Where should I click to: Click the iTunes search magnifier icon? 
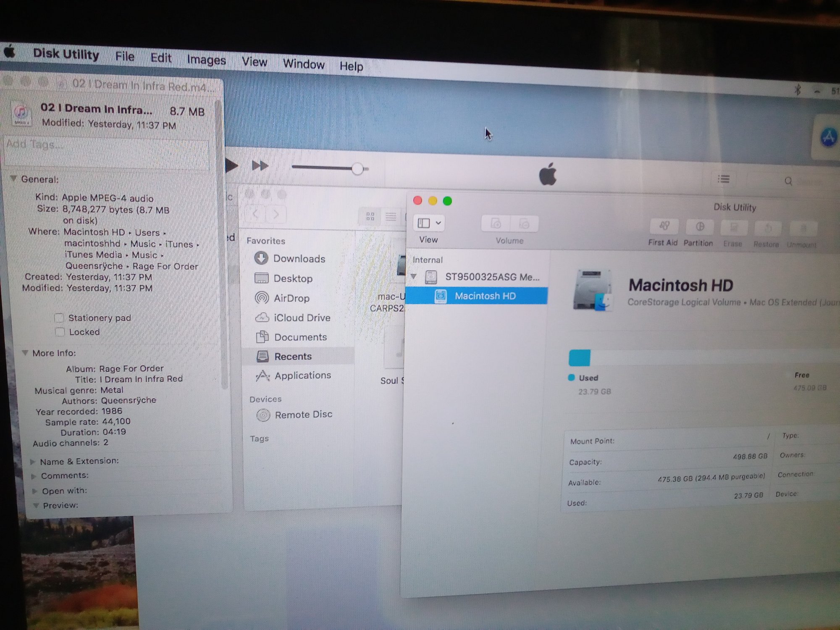788,181
